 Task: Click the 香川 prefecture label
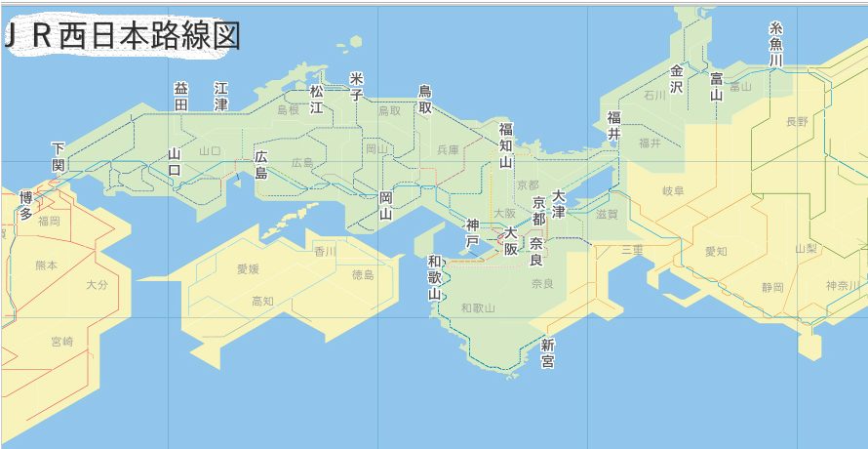tap(325, 252)
